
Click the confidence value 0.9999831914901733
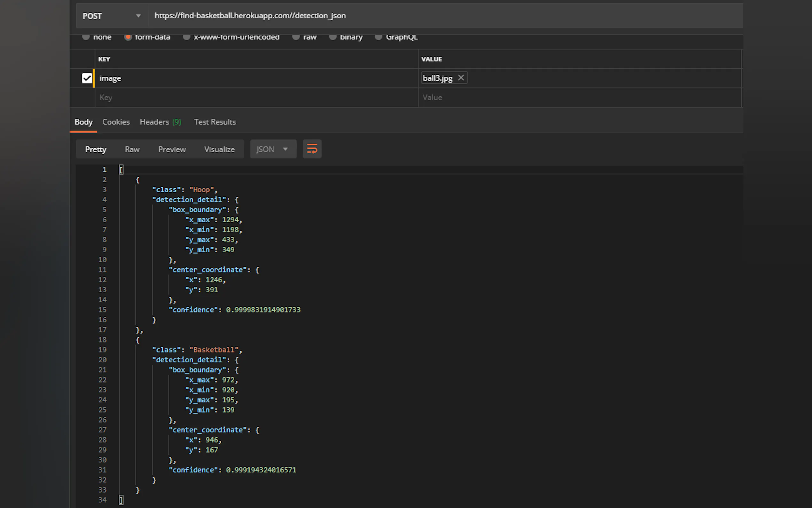[x=263, y=310]
